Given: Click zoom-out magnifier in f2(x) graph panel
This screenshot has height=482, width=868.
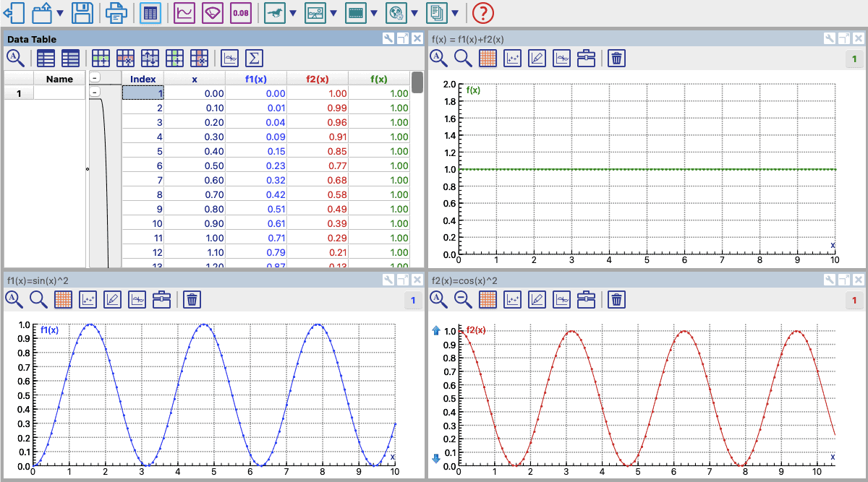Looking at the screenshot, I should coord(463,298).
